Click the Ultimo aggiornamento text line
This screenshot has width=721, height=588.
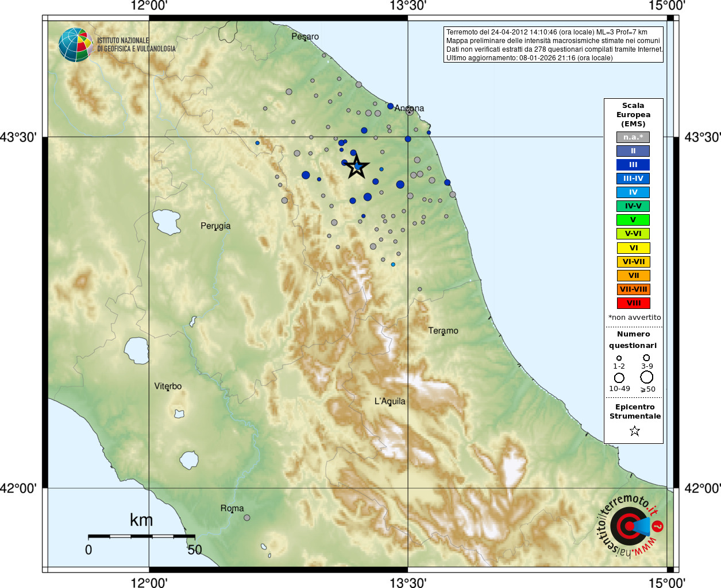pos(530,58)
